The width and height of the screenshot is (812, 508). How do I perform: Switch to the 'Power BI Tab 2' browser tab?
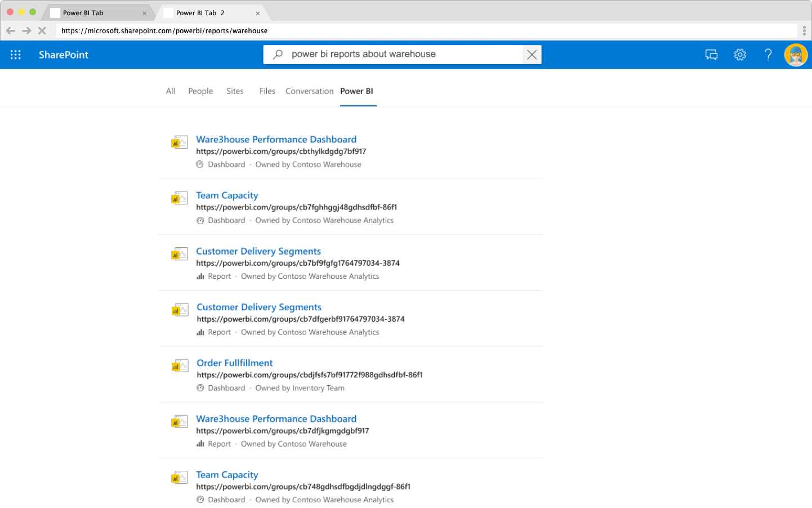coord(211,12)
